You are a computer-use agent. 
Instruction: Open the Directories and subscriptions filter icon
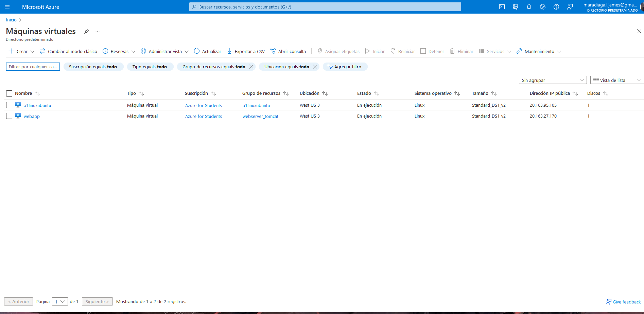click(516, 7)
